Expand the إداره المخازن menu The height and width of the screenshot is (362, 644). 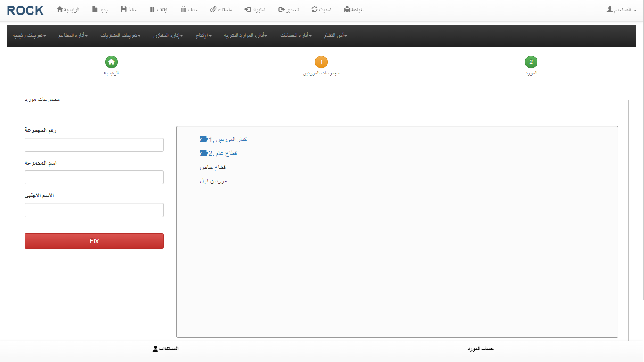168,36
